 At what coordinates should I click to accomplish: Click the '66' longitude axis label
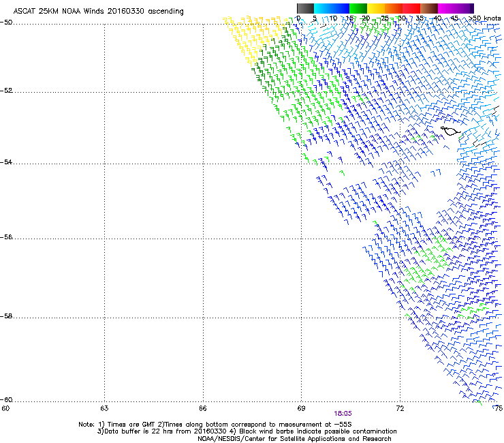[203, 408]
